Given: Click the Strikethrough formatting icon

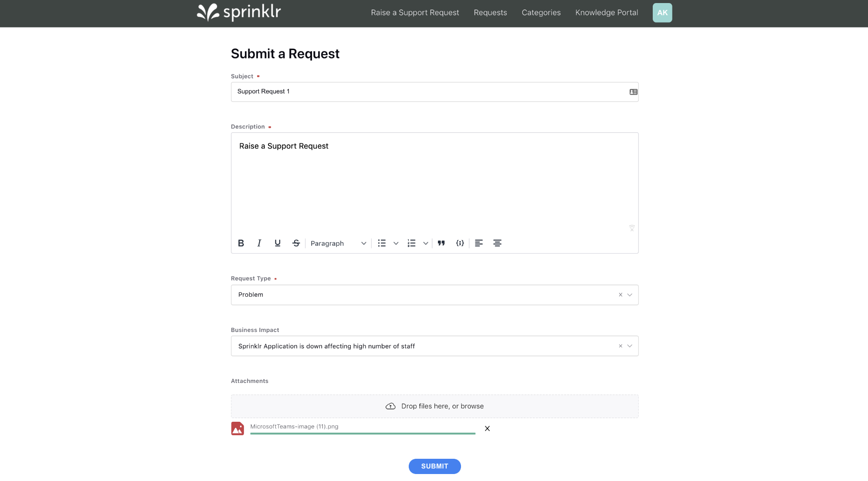Looking at the screenshot, I should (x=296, y=243).
